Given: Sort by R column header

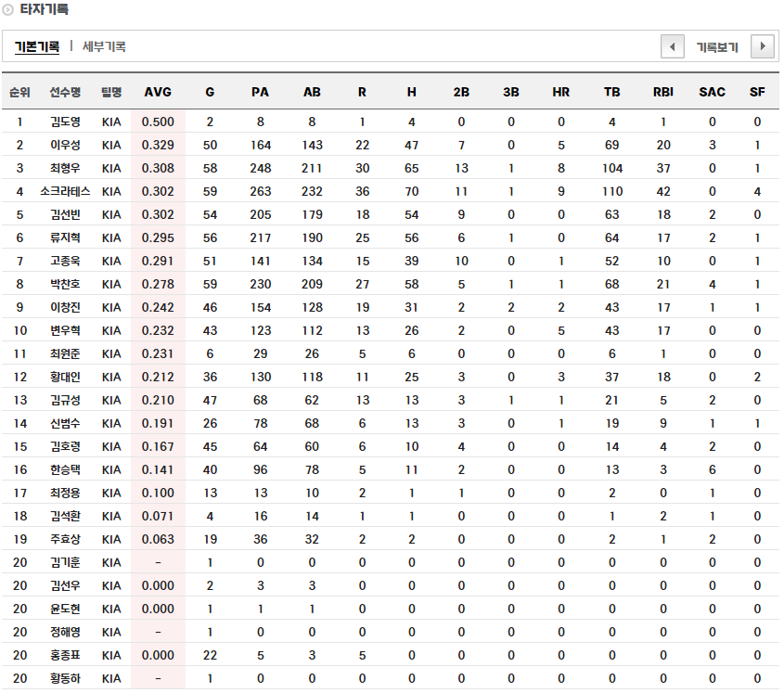Looking at the screenshot, I should [362, 92].
